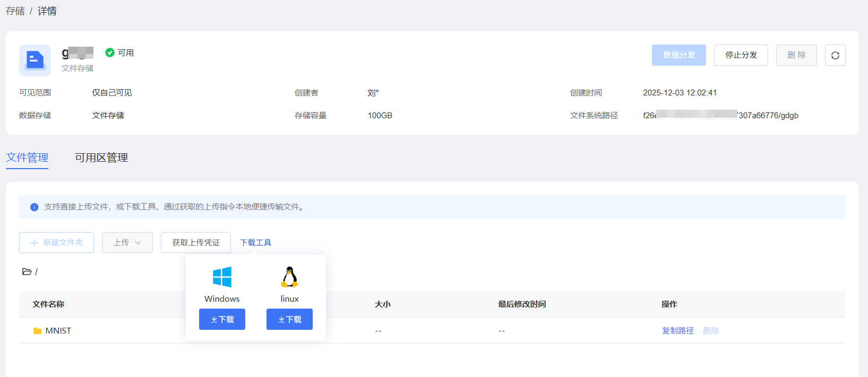The width and height of the screenshot is (868, 377).
Task: Open the 下载工具 link
Action: tap(255, 242)
